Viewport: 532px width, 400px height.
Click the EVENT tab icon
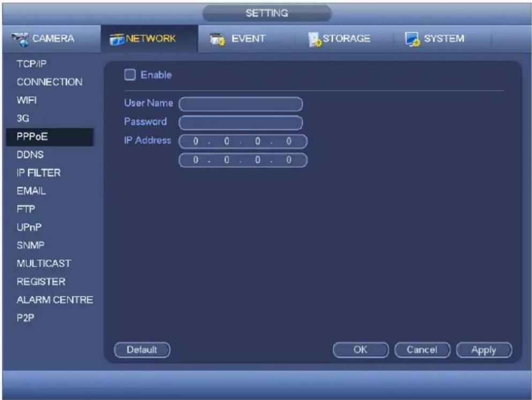(218, 39)
